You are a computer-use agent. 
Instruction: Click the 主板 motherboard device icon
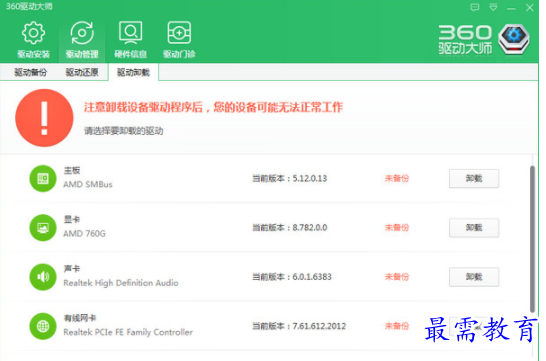click(43, 179)
